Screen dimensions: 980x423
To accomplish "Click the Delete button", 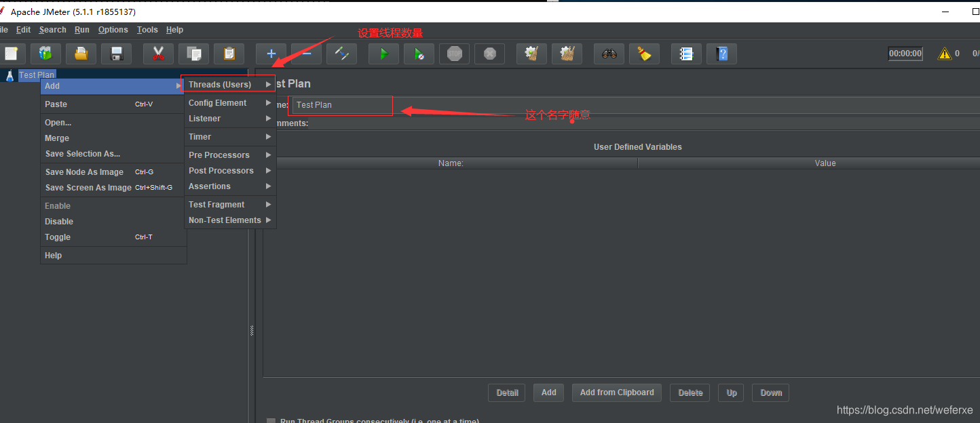I will pyautogui.click(x=690, y=392).
